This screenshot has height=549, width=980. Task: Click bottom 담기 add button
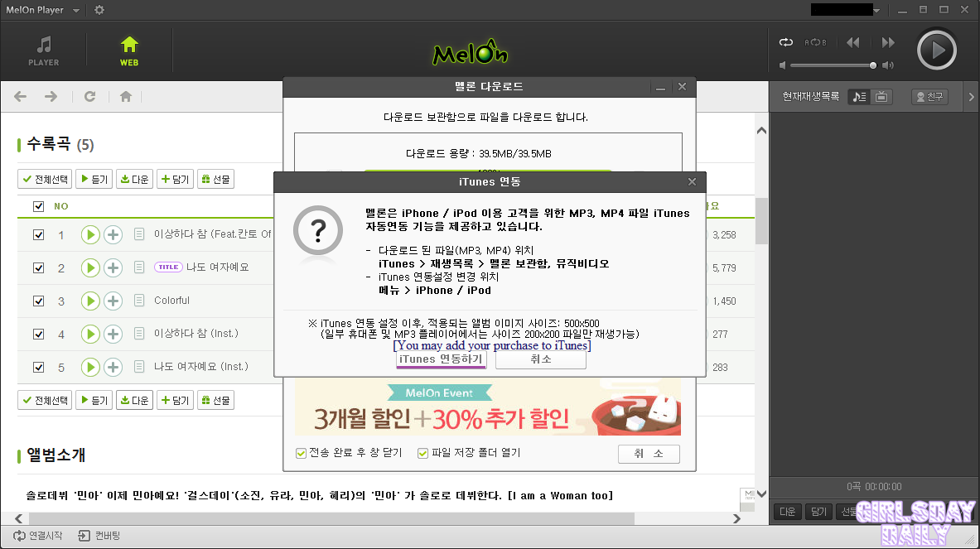(175, 400)
